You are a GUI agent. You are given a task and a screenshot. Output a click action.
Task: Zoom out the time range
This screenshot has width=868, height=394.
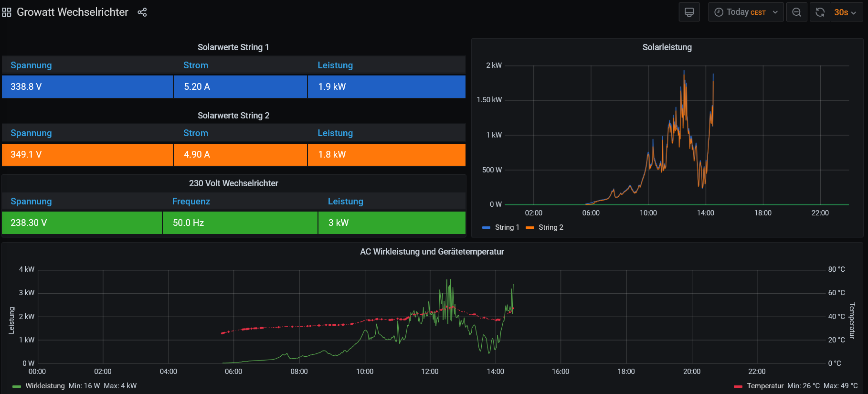(x=796, y=12)
